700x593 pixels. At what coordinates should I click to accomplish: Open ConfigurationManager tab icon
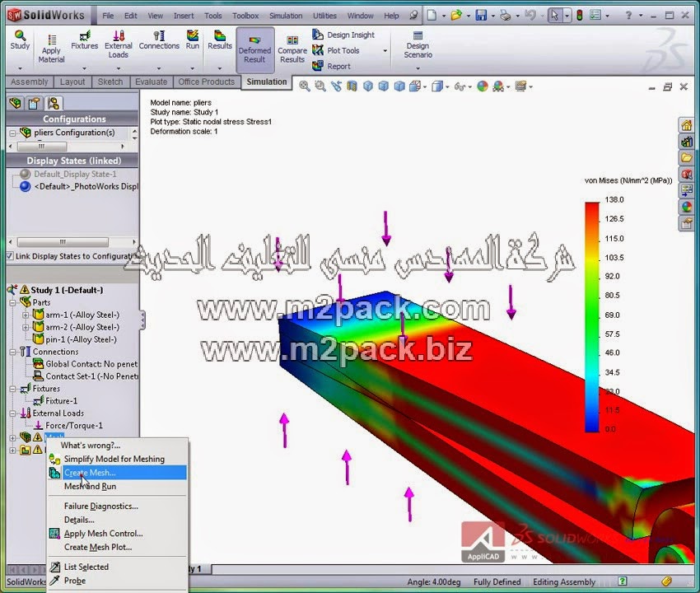tap(54, 104)
